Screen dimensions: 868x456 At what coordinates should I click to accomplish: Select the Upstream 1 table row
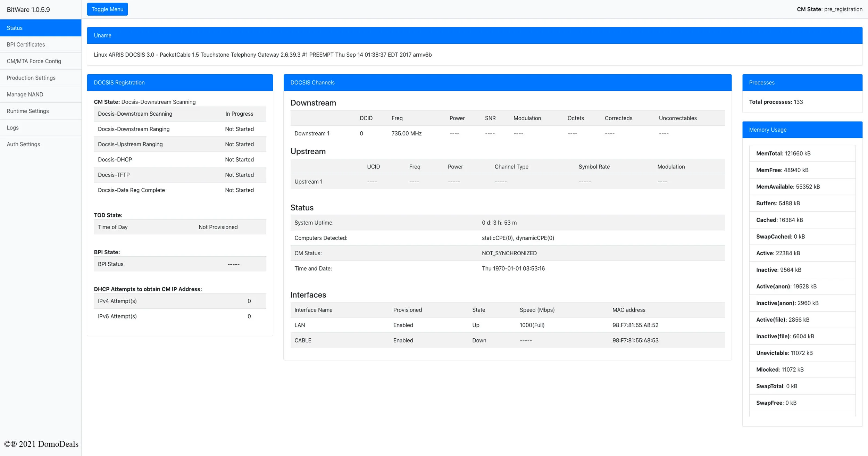(x=507, y=182)
